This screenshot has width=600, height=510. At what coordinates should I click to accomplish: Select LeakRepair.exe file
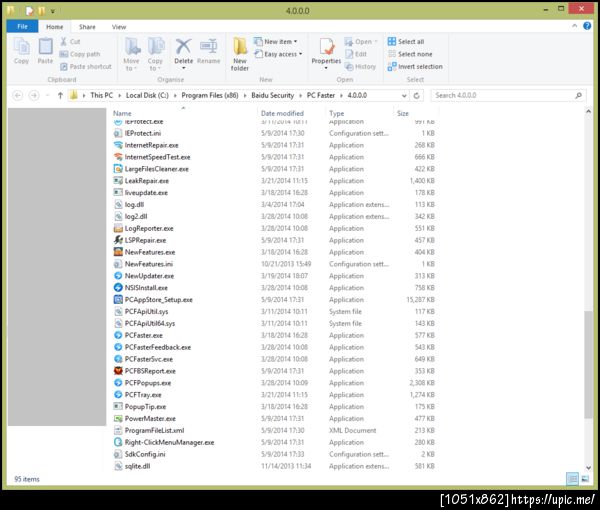pos(147,181)
